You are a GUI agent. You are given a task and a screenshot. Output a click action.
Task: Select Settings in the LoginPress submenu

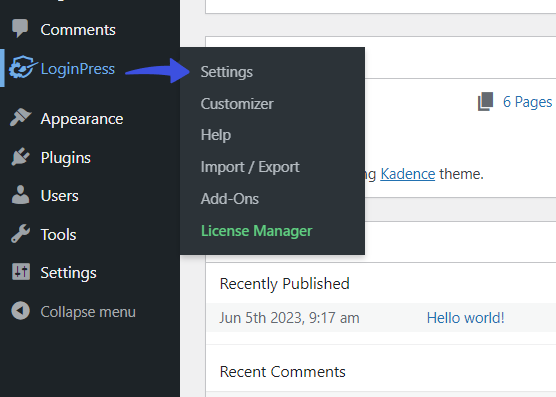point(227,72)
